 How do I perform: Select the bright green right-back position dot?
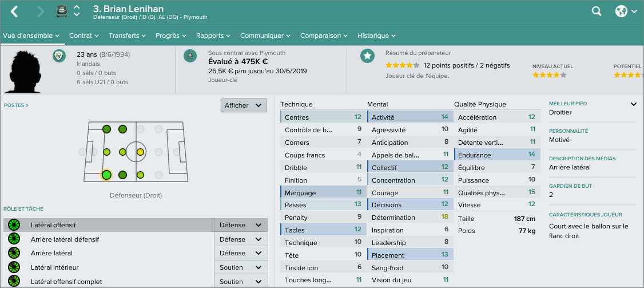tap(106, 175)
